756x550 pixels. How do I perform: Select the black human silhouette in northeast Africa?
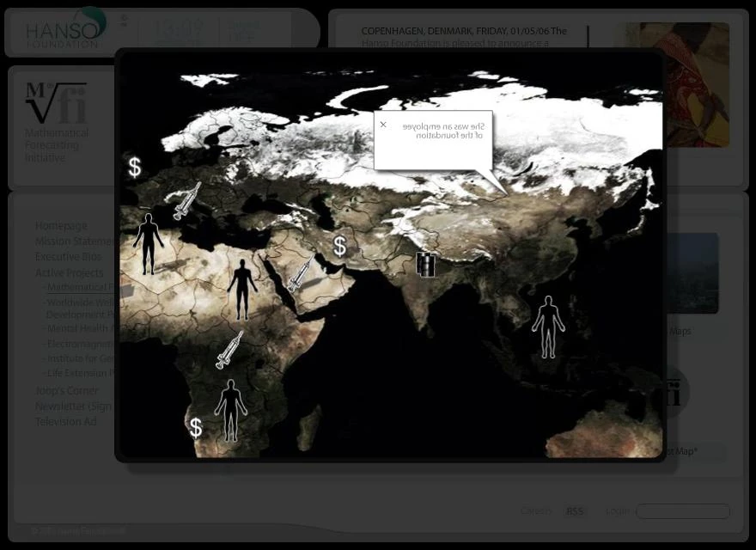click(242, 290)
